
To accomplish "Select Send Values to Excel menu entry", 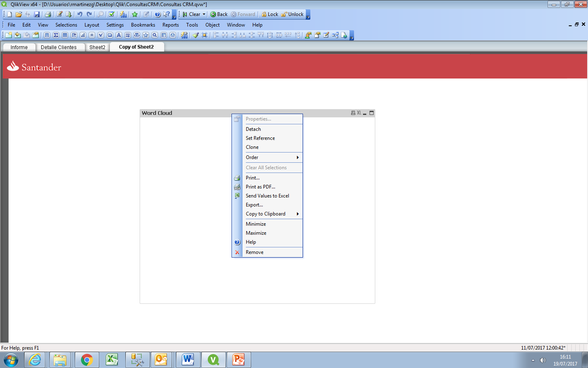I will (267, 196).
